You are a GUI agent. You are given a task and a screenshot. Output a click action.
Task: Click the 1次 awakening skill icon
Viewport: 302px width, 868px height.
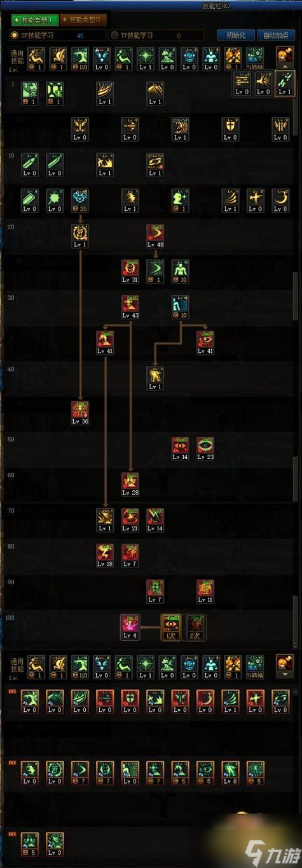point(170,627)
